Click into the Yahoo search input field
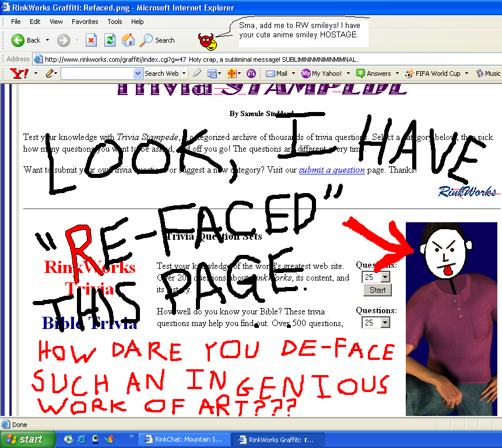This screenshot has width=502, height=448. click(97, 73)
